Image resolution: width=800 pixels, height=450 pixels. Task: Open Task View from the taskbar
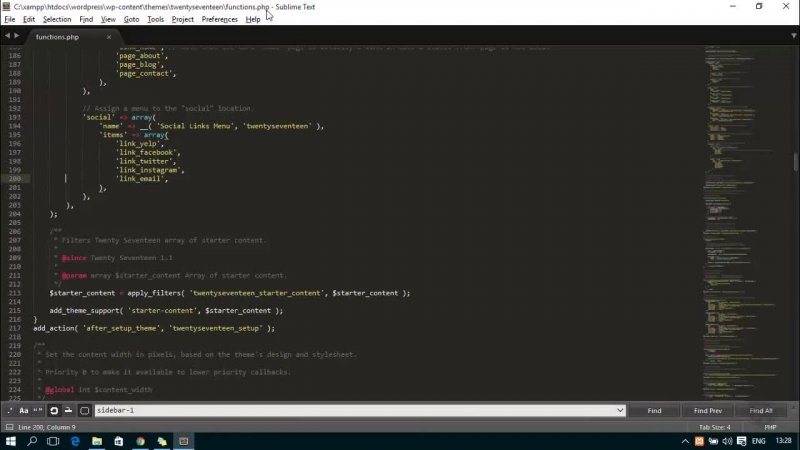pos(53,441)
